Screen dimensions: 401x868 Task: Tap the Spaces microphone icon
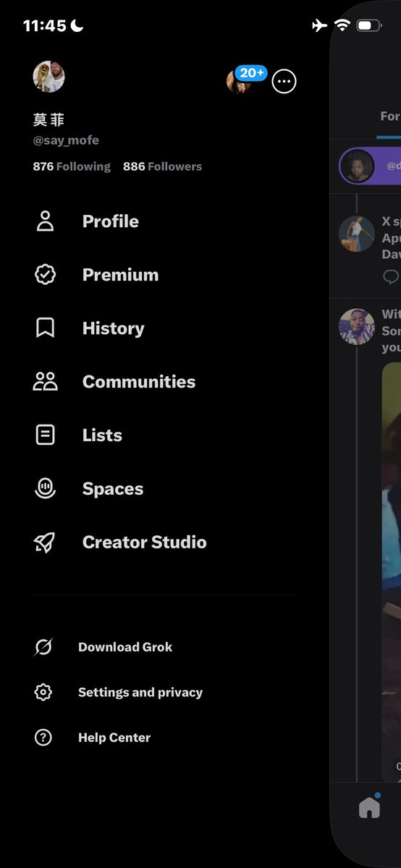point(45,489)
